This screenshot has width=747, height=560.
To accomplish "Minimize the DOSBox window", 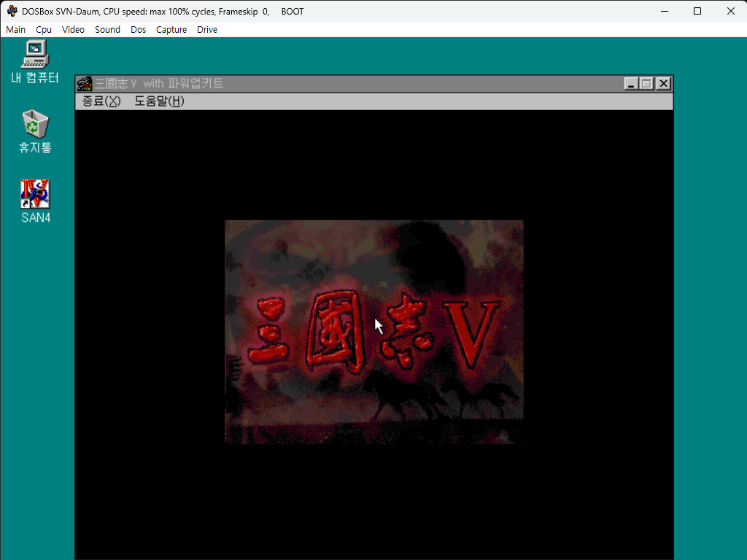I will tap(665, 11).
